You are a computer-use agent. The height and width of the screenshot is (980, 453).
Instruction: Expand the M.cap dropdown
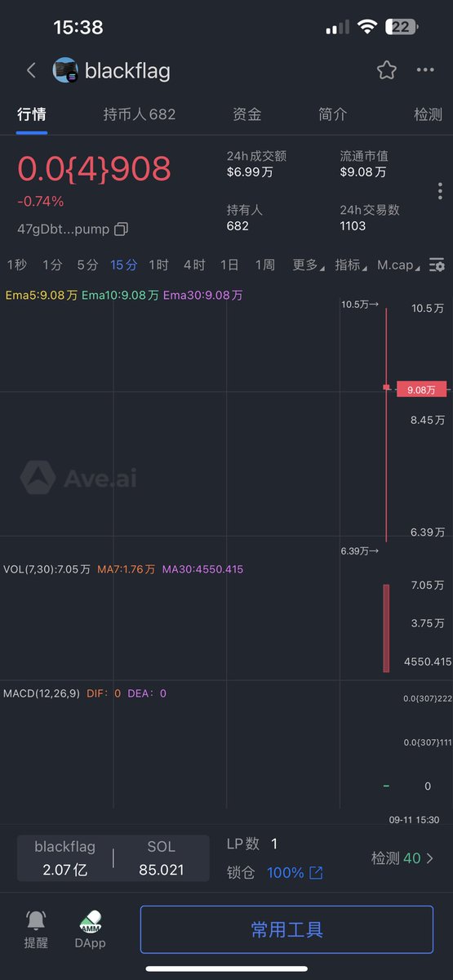[x=399, y=265]
